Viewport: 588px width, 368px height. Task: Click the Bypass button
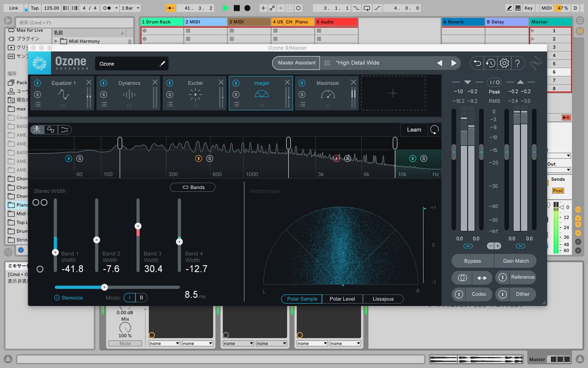(472, 261)
